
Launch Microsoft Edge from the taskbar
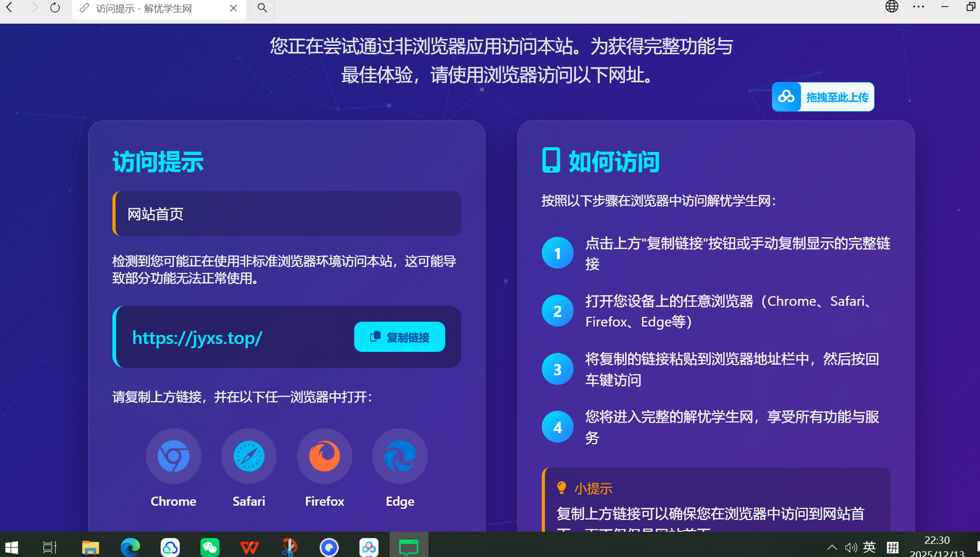pos(131,547)
